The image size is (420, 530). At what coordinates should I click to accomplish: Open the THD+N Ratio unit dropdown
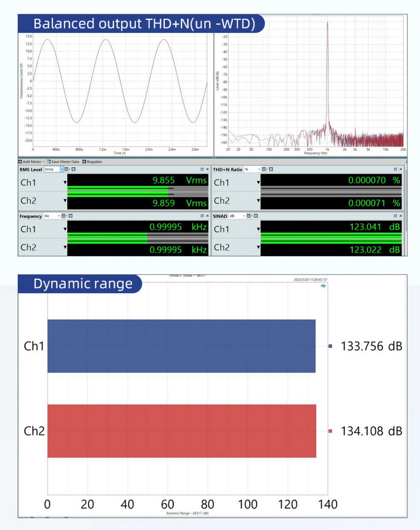pos(261,169)
